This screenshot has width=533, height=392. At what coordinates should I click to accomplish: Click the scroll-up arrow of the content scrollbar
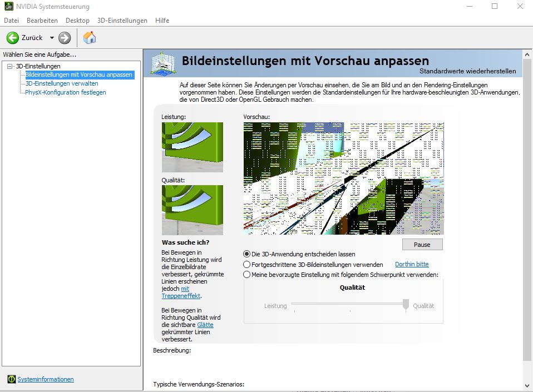coord(527,54)
